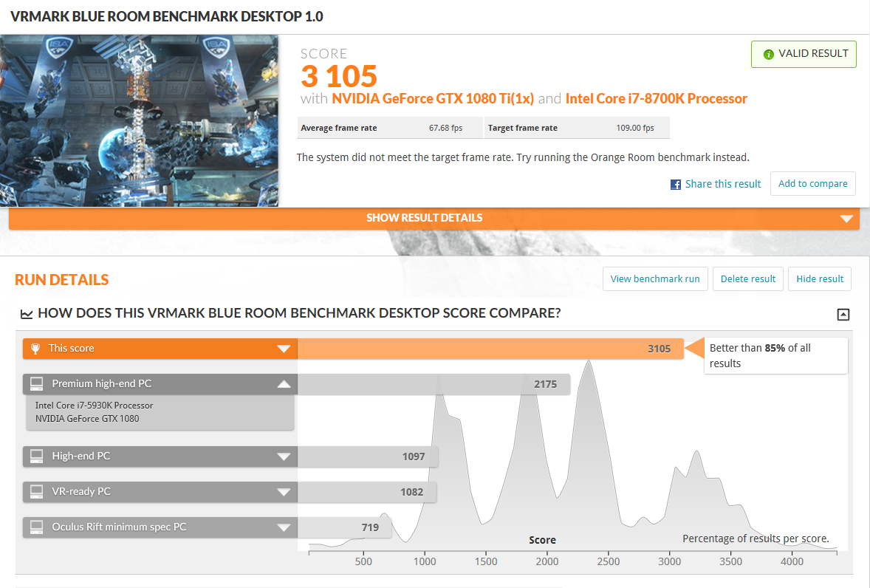The width and height of the screenshot is (870, 588).
Task: Expand the Oculus Rift minimum spec PC row
Action: pyautogui.click(x=284, y=527)
